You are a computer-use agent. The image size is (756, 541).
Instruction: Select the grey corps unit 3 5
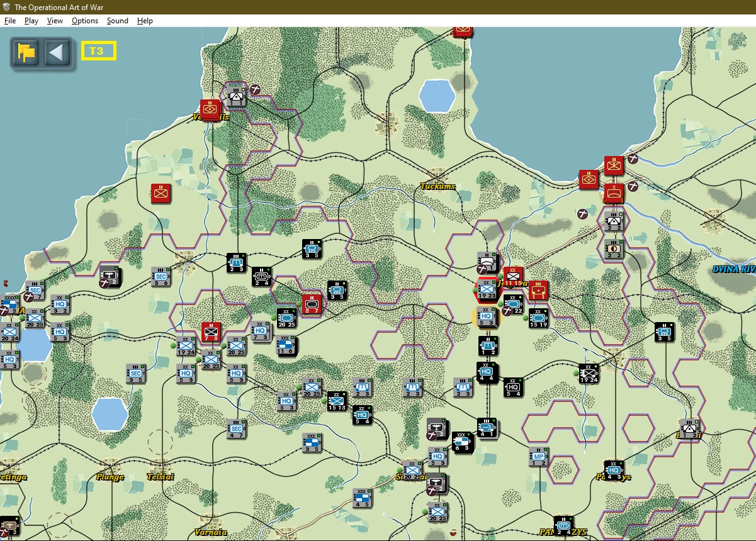click(311, 442)
